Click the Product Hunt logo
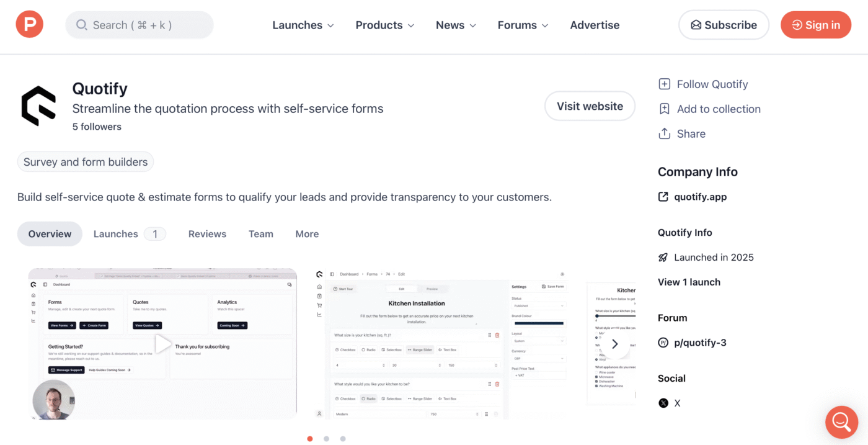Screen dimensions: 868x445 [30, 25]
